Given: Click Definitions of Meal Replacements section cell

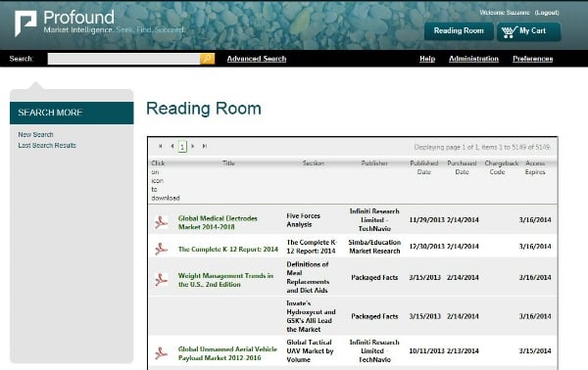Looking at the screenshot, I should pos(308,277).
